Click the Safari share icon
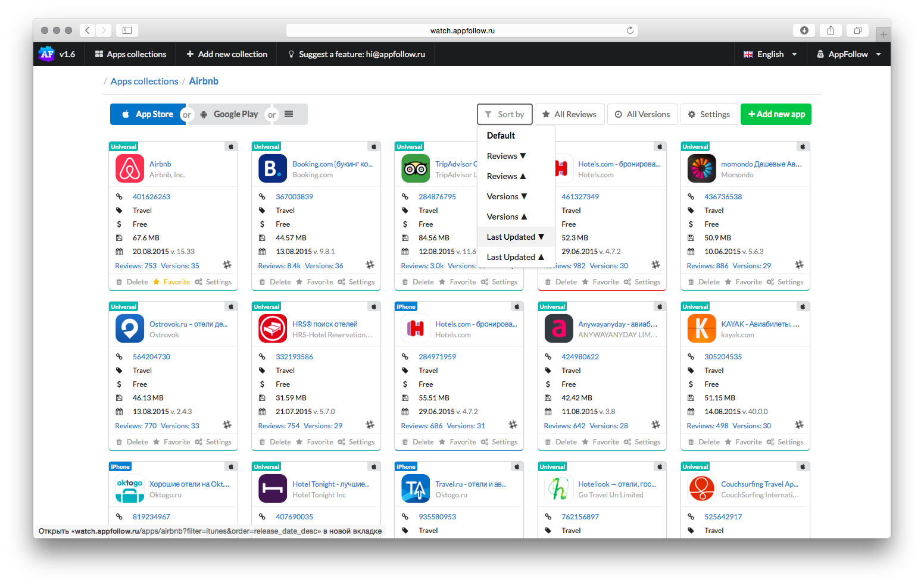This screenshot has height=586, width=924. [x=831, y=30]
